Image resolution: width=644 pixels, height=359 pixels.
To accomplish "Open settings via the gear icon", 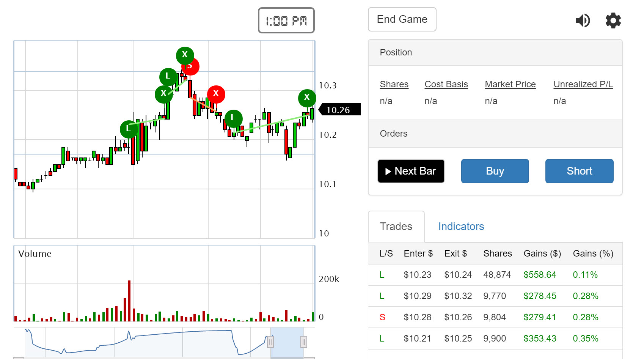I will coord(613,20).
